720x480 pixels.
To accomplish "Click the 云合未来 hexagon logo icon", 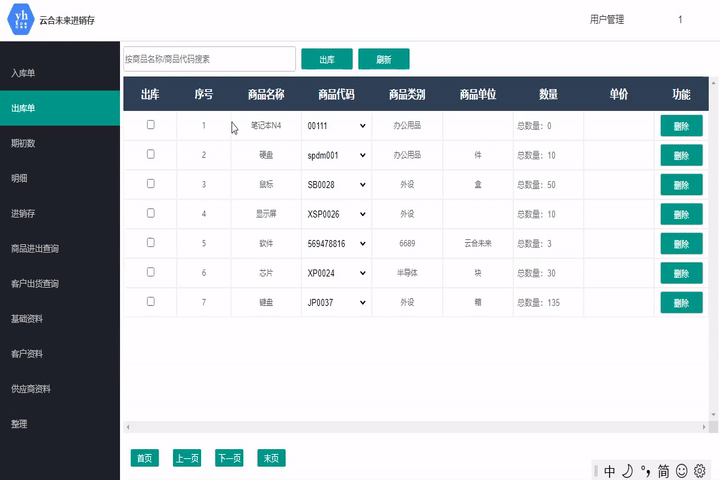I will click(x=20, y=20).
